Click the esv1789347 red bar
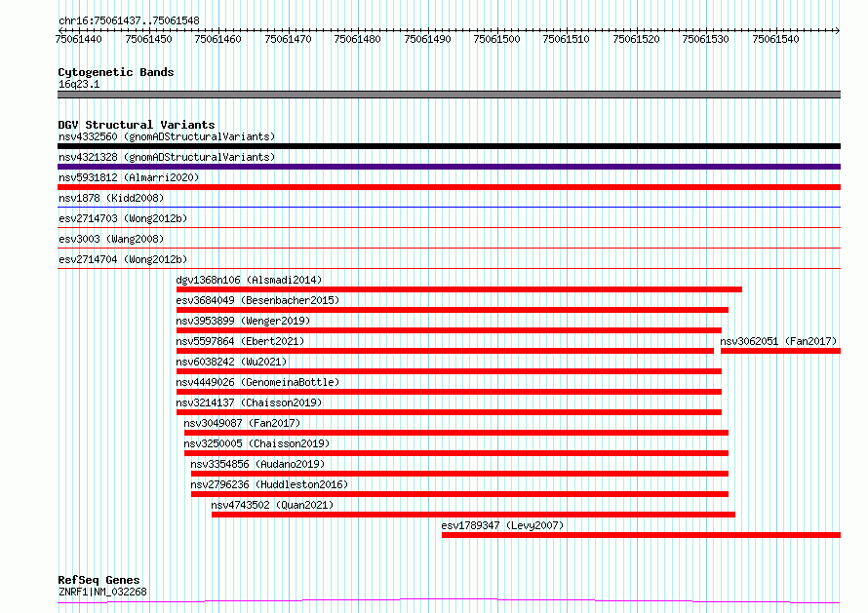This screenshot has height=613, width=868. tap(641, 535)
